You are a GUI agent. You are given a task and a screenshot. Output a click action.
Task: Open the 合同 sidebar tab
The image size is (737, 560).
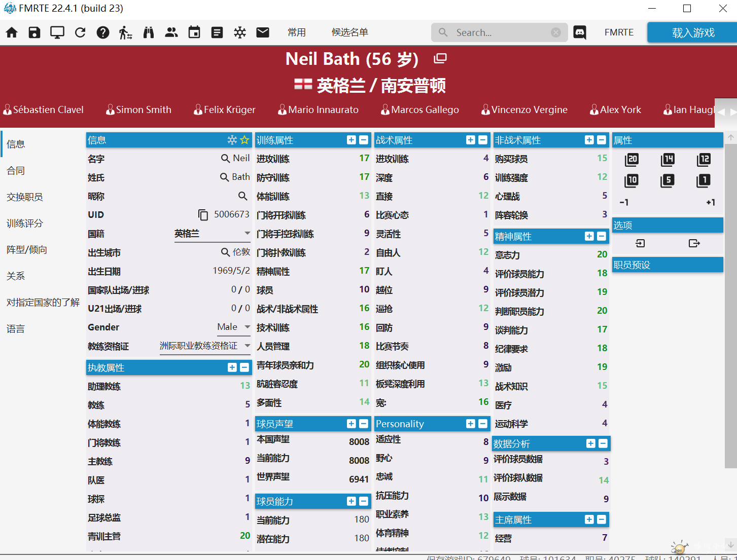tap(42, 171)
